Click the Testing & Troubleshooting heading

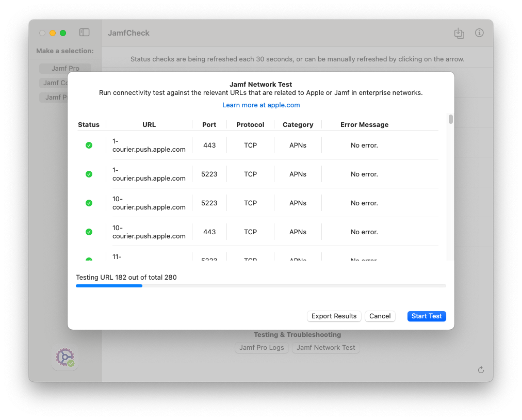[297, 334]
